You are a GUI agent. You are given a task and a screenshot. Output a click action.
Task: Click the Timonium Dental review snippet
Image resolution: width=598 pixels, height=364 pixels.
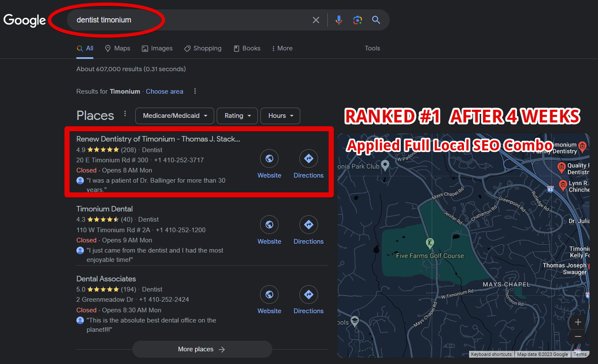point(155,255)
